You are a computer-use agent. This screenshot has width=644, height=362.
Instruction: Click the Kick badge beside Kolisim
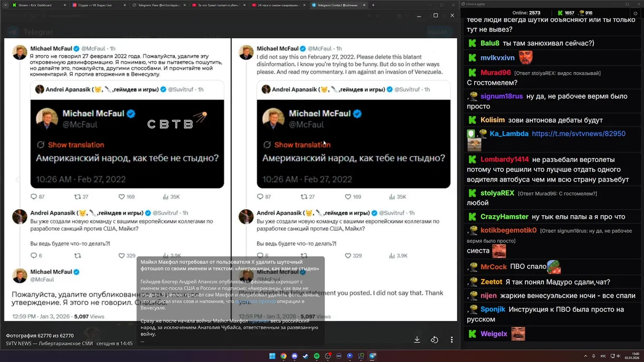(x=472, y=120)
